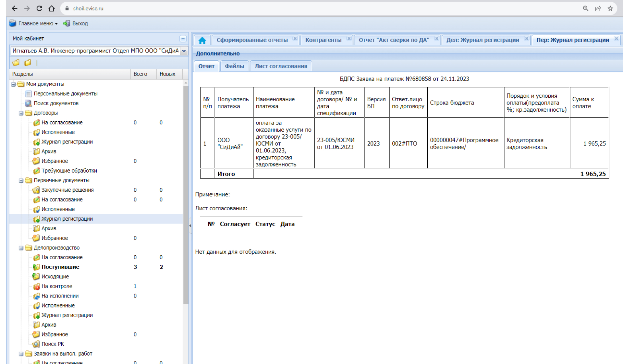
Task: Open user role combo box arrow
Action: [x=184, y=51]
